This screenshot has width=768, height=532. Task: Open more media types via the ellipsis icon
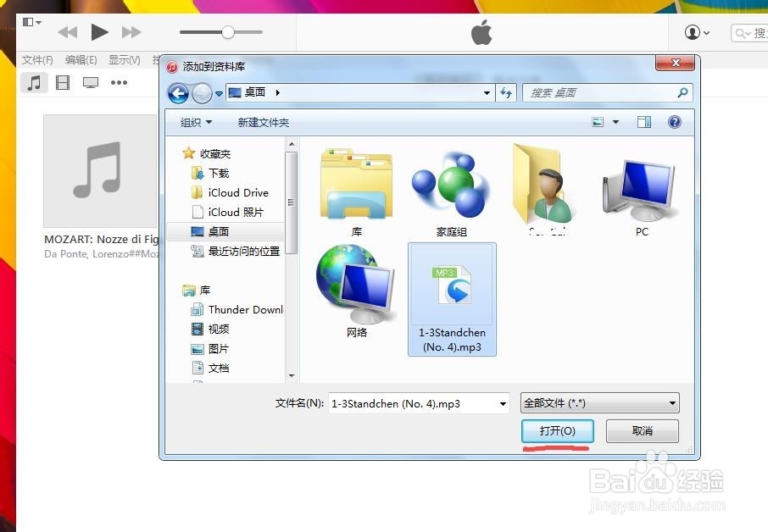coord(120,82)
